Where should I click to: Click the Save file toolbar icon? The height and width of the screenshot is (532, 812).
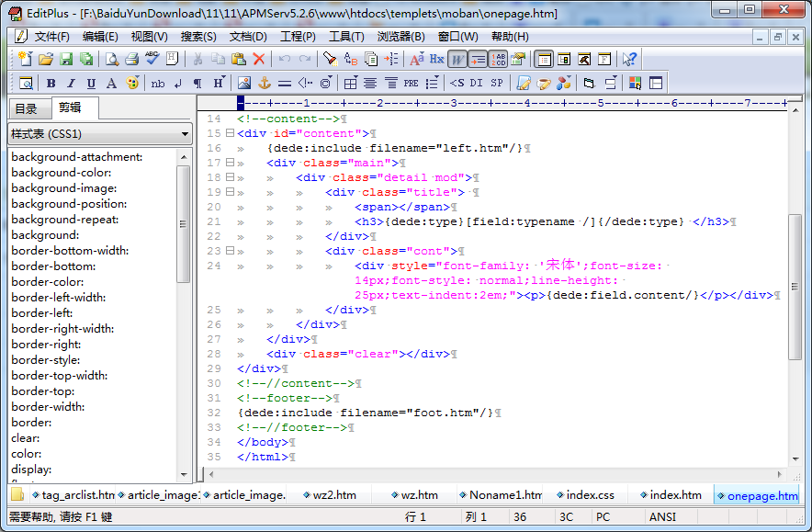tap(66, 59)
